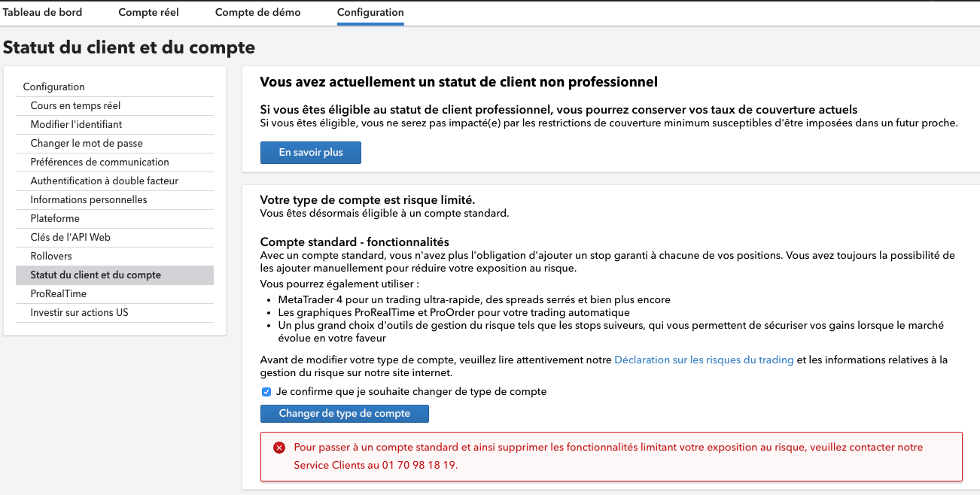Go to the Compte de démo tab

(257, 13)
